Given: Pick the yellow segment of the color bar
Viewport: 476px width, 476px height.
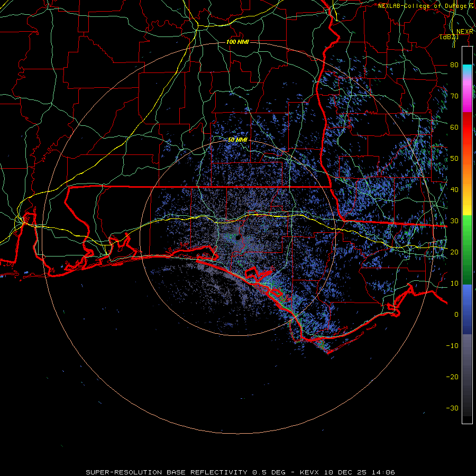Looking at the screenshot, I should pos(467,206).
